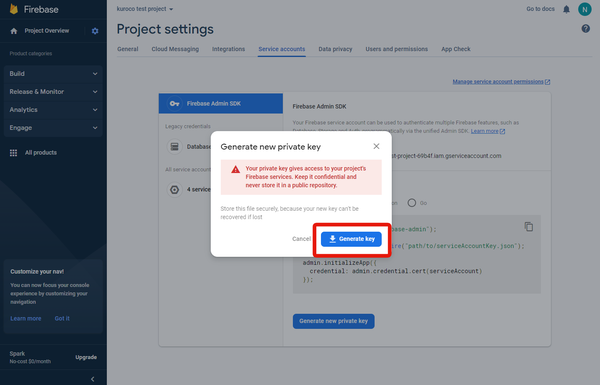Image resolution: width=600 pixels, height=385 pixels.
Task: Select Firebase Admin SDK list item
Action: tap(221, 104)
